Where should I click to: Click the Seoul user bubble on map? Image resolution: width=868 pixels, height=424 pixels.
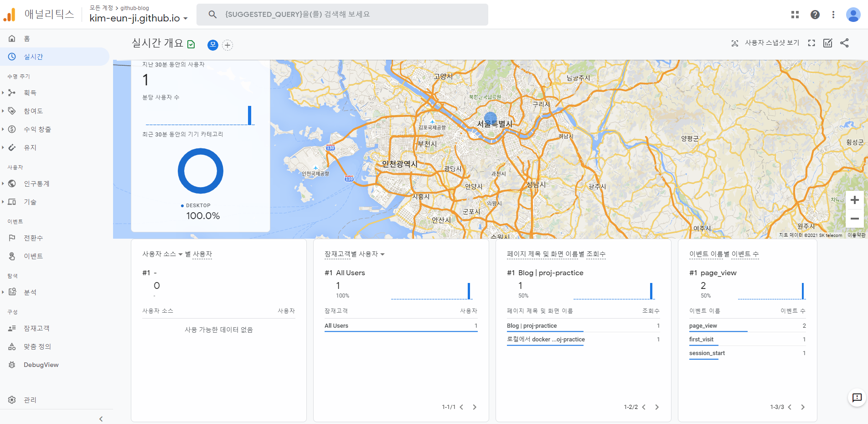point(491,118)
